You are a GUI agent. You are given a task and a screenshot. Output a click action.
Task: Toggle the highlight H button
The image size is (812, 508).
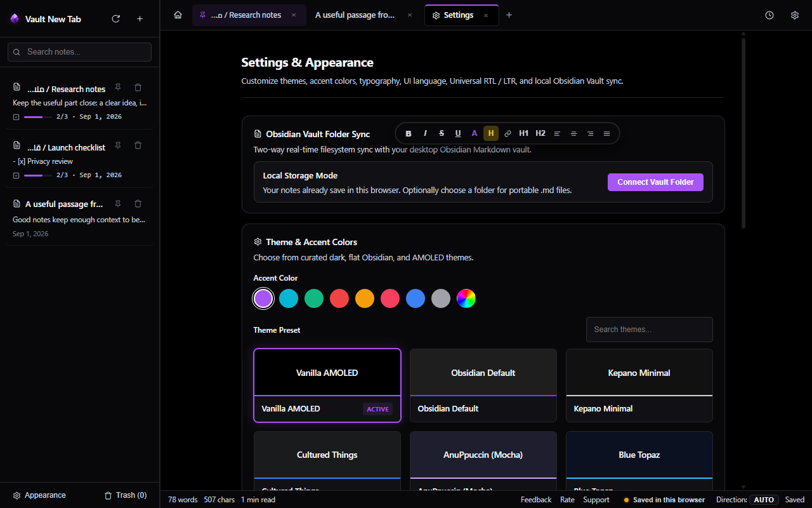pos(491,133)
